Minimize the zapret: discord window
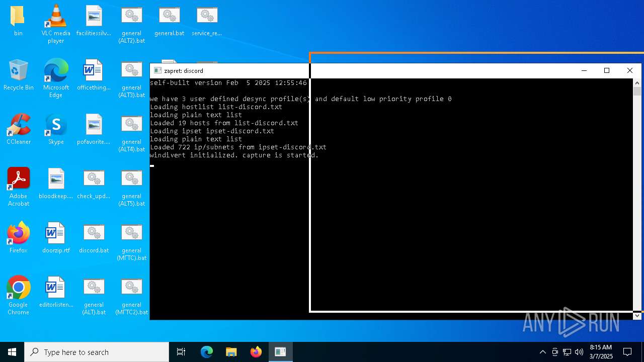This screenshot has height=362, width=644. [584, 70]
